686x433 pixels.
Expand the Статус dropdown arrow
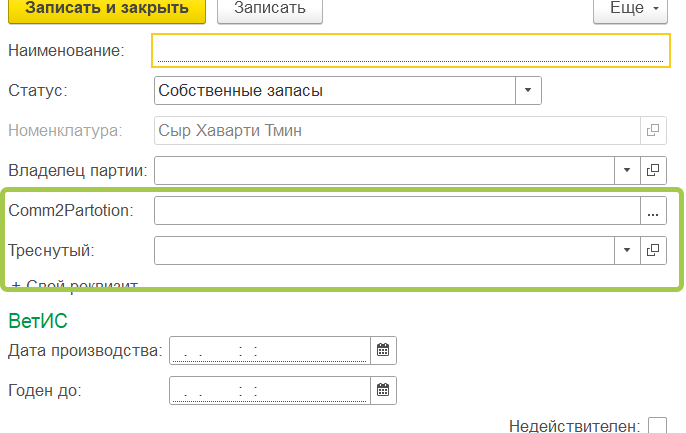click(528, 91)
